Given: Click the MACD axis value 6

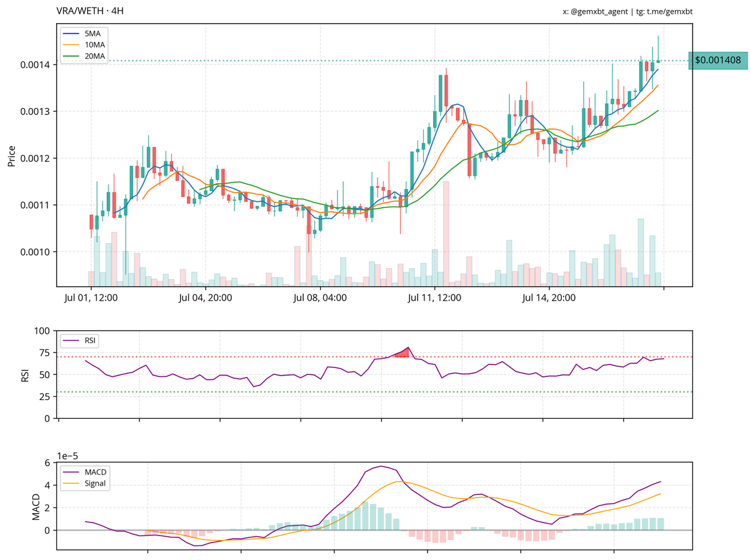Looking at the screenshot, I should (x=47, y=462).
